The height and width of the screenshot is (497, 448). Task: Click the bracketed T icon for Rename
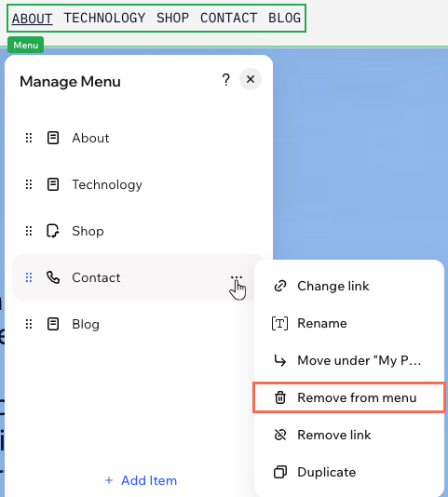click(279, 323)
